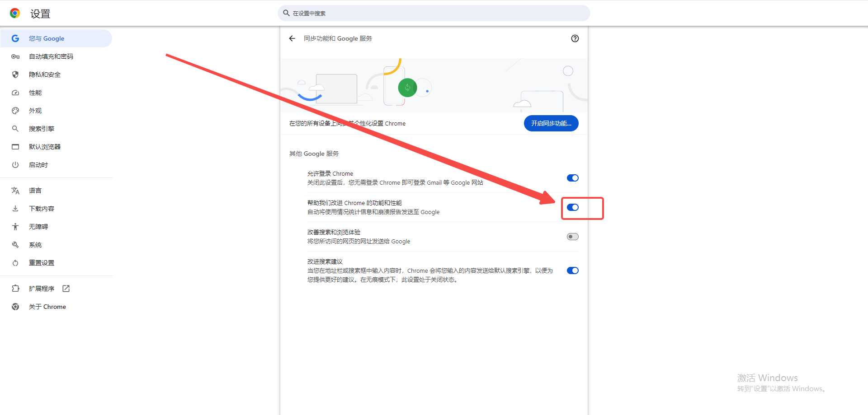
Task: Click the accessibility icon for 无障碍
Action: click(x=15, y=227)
